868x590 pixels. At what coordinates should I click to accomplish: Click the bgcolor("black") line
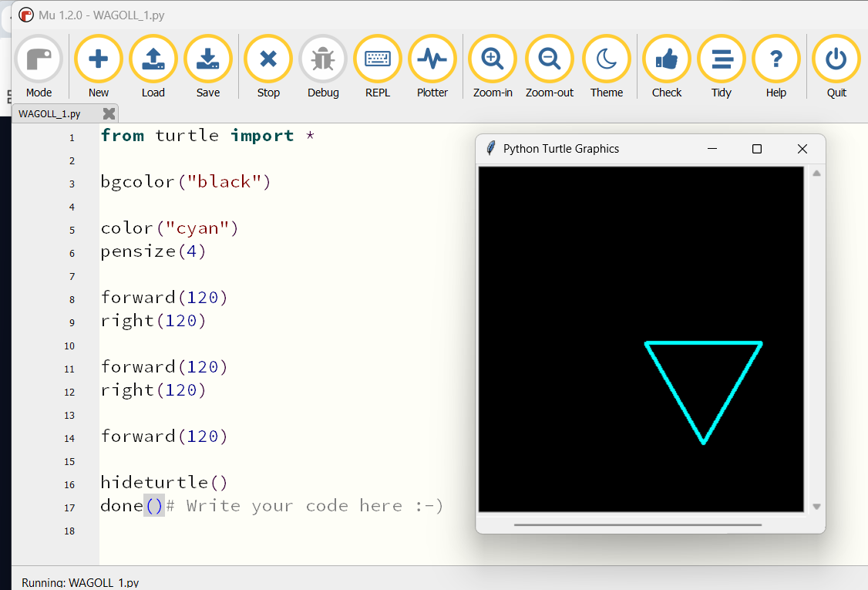[186, 182]
